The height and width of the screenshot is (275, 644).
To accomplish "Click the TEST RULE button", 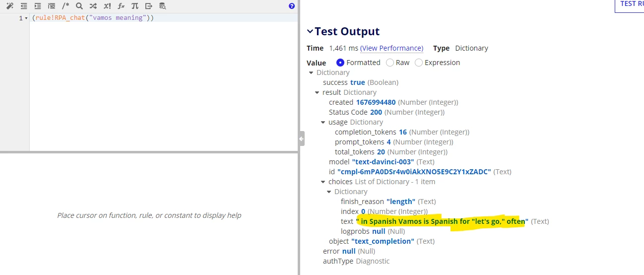I will click(630, 4).
